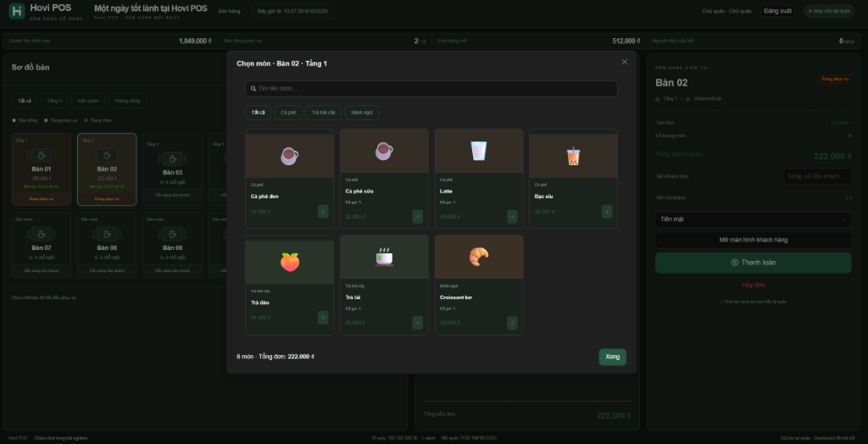
Task: Filter menu by Tất cả in dialog
Action: 258,113
